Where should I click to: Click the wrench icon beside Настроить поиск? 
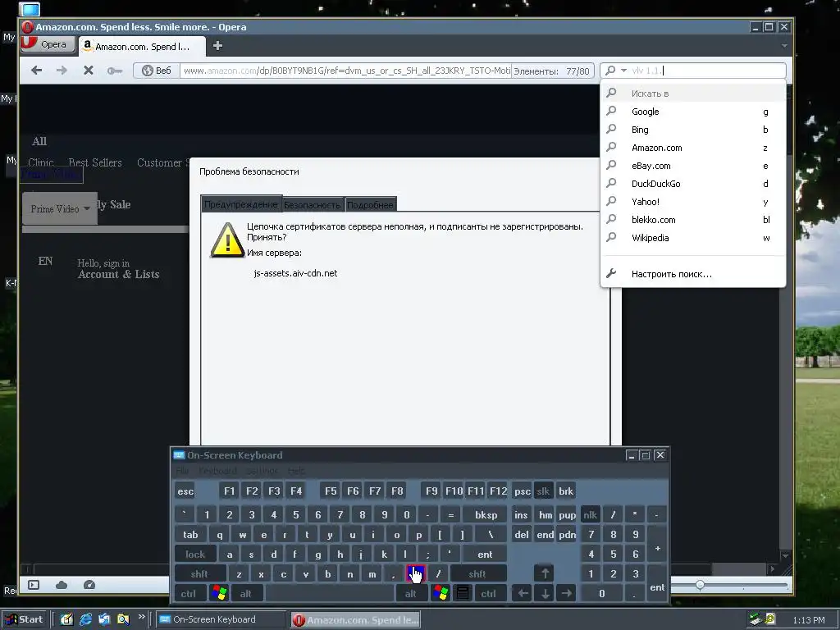pos(611,274)
